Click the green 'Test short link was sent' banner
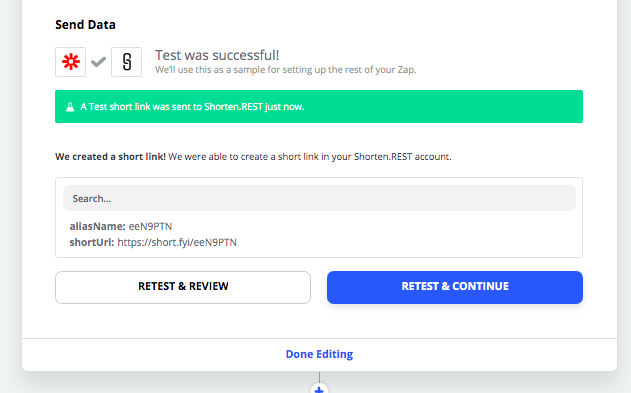 click(x=319, y=107)
